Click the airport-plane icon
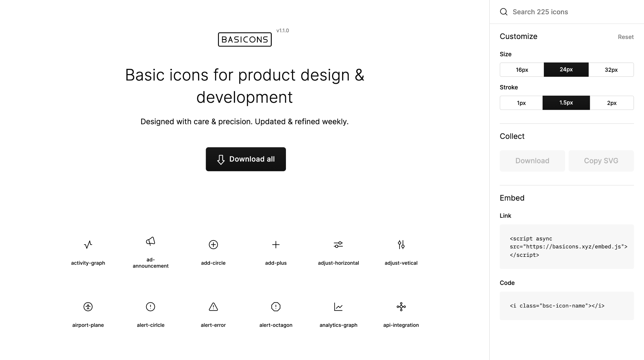The width and height of the screenshot is (644, 360). 88,307
